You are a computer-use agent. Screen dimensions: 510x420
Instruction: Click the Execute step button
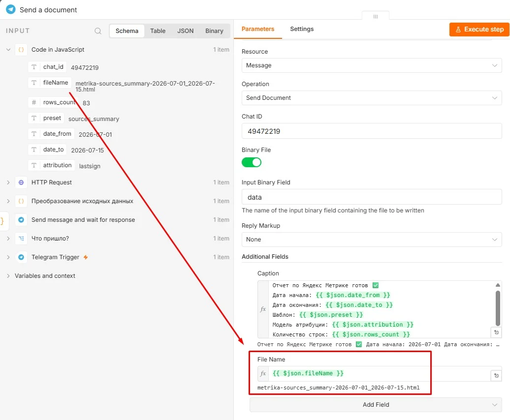tap(479, 29)
